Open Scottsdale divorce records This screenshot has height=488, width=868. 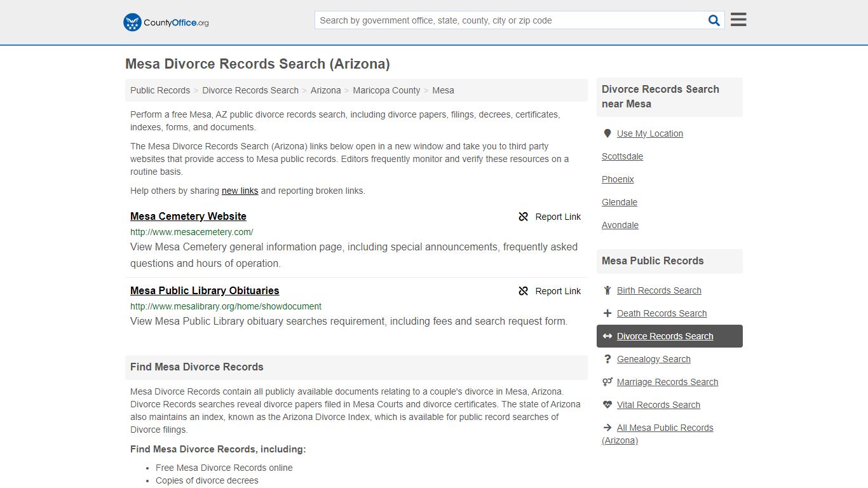[622, 156]
